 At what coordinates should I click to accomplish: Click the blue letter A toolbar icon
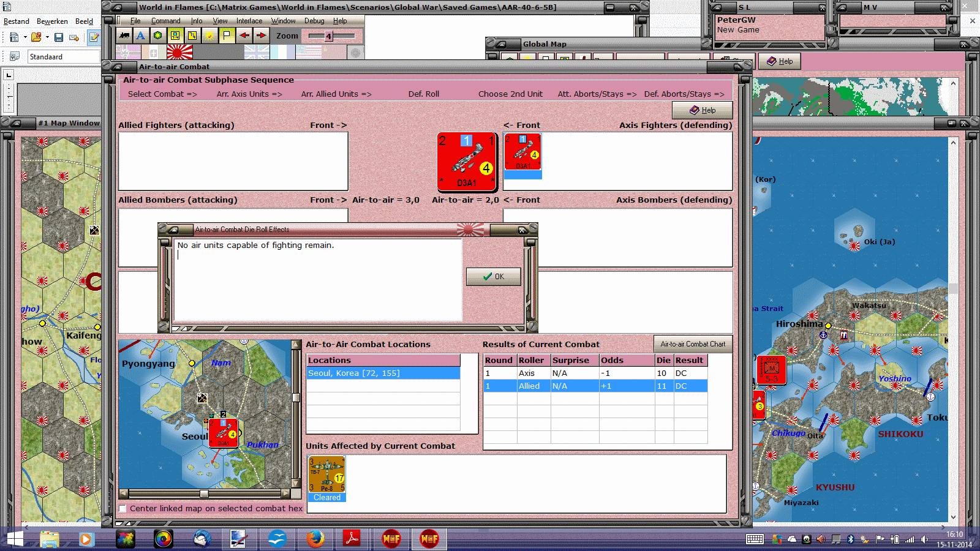click(141, 36)
